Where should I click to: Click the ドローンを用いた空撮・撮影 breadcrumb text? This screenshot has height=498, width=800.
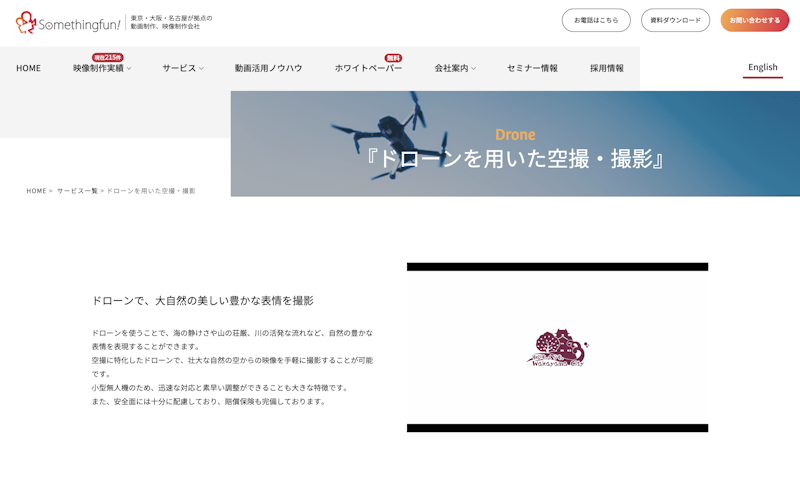pyautogui.click(x=151, y=191)
